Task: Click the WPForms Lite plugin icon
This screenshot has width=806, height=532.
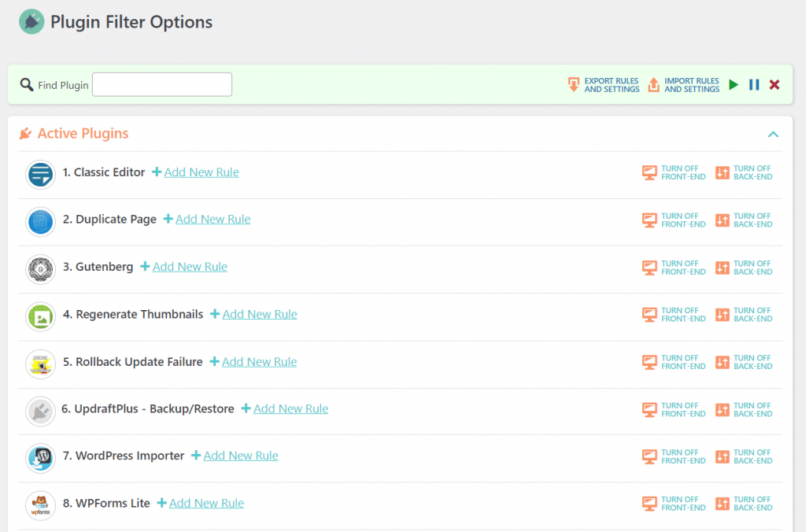Action: [41, 505]
